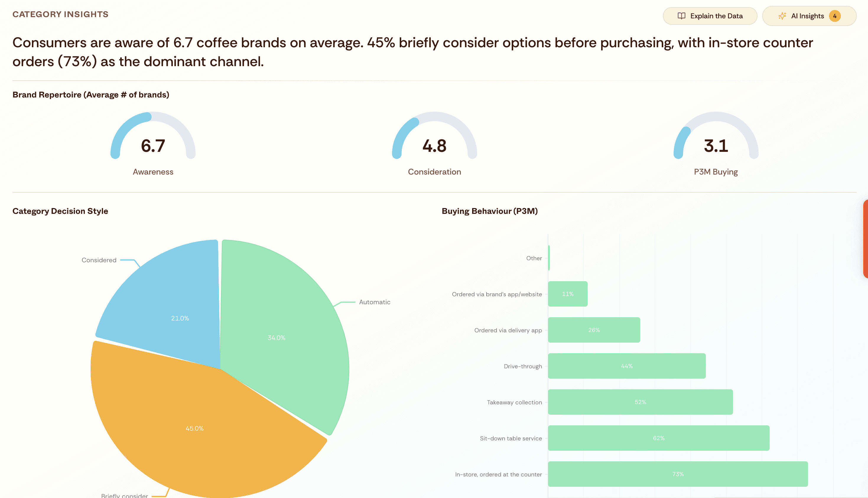The height and width of the screenshot is (498, 868).
Task: Click the 73% in-store counter bar
Action: pos(677,474)
